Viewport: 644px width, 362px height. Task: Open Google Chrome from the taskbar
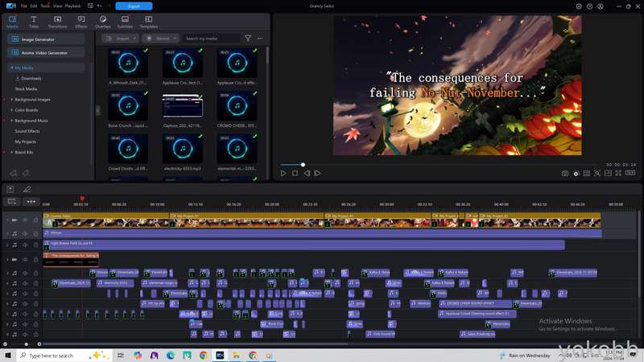[204, 356]
